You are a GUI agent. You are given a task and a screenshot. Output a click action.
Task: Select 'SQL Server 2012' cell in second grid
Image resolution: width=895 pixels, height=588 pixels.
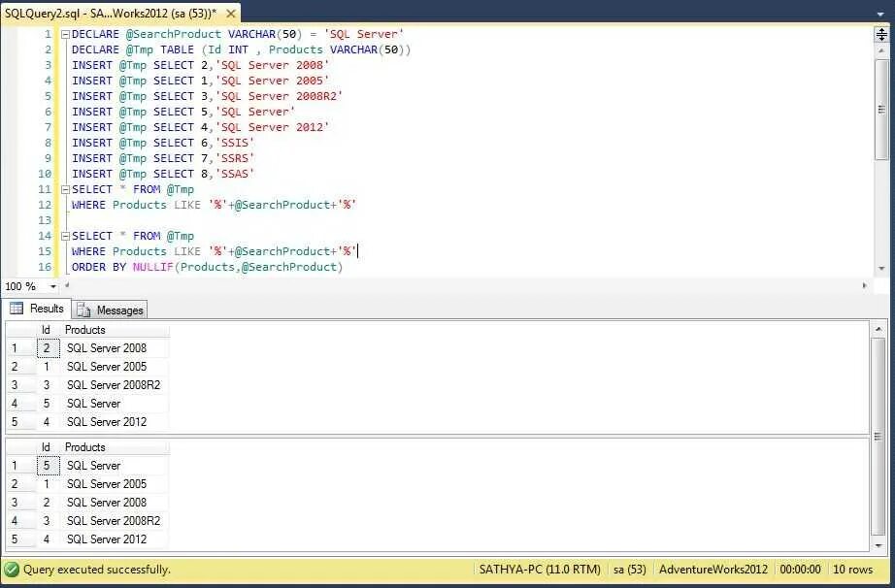(115, 539)
